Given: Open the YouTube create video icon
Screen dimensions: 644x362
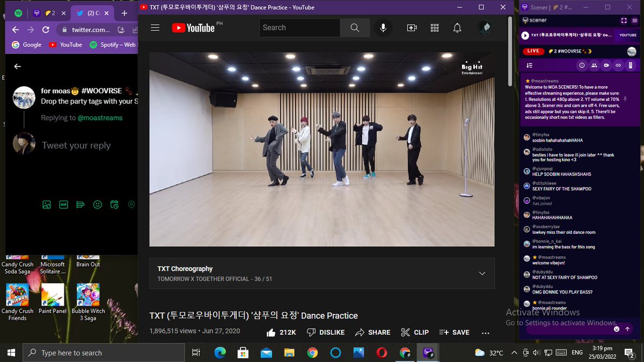Looking at the screenshot, I should pos(412,27).
